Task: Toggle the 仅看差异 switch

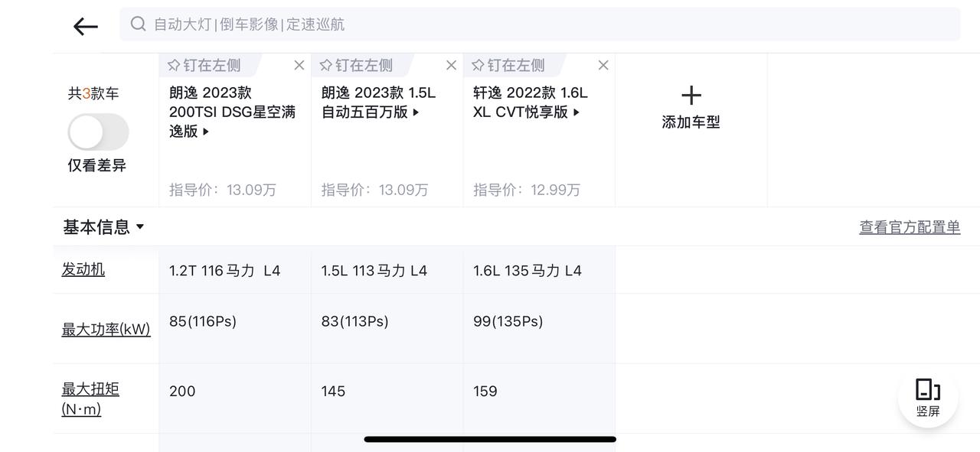Action: pos(98,132)
